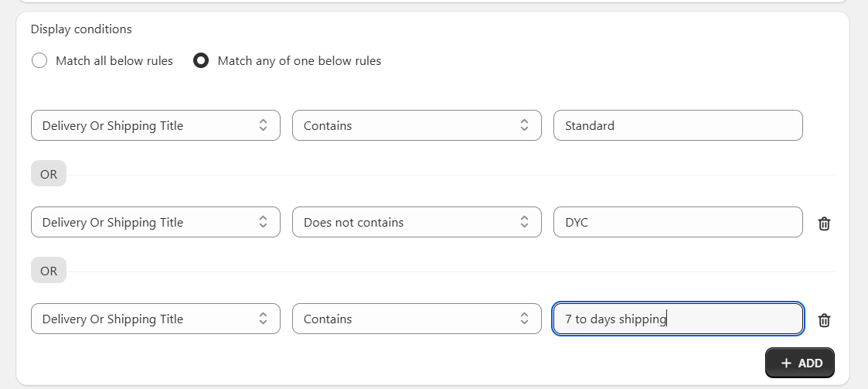Click into the 'DYC' value input
Screen dimensions: 868x389
click(677, 222)
